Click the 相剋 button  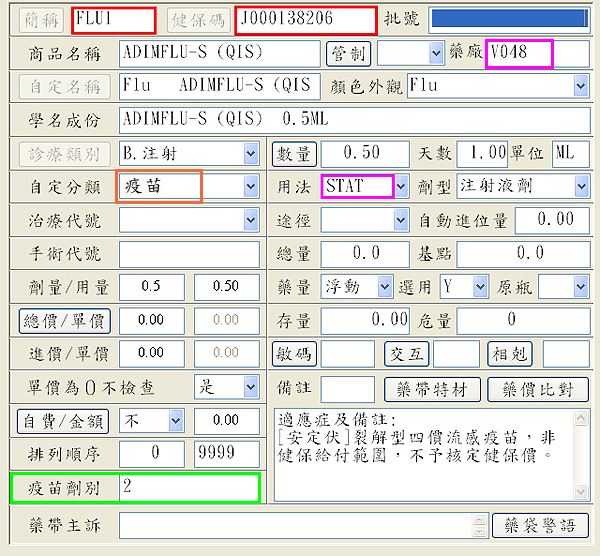click(510, 353)
